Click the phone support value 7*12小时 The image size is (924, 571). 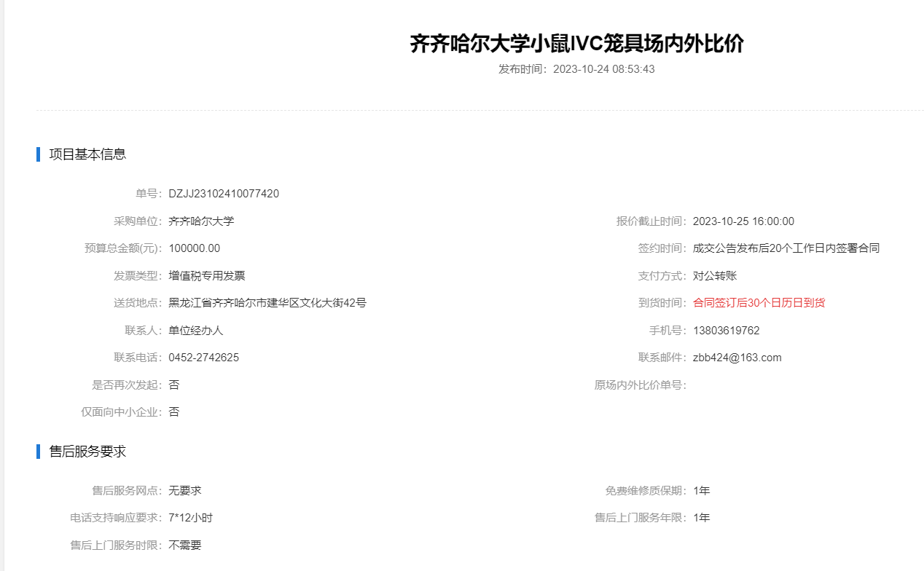tap(190, 518)
